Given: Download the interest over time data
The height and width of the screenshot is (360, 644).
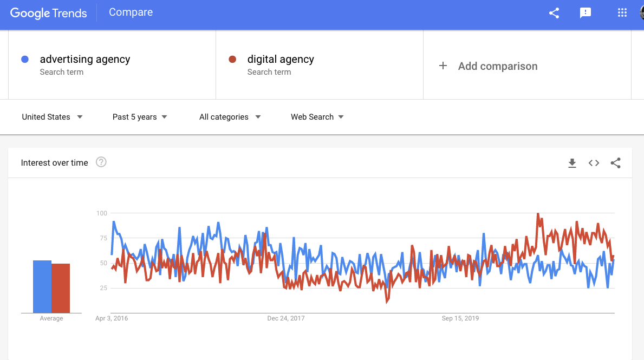Looking at the screenshot, I should pos(572,163).
